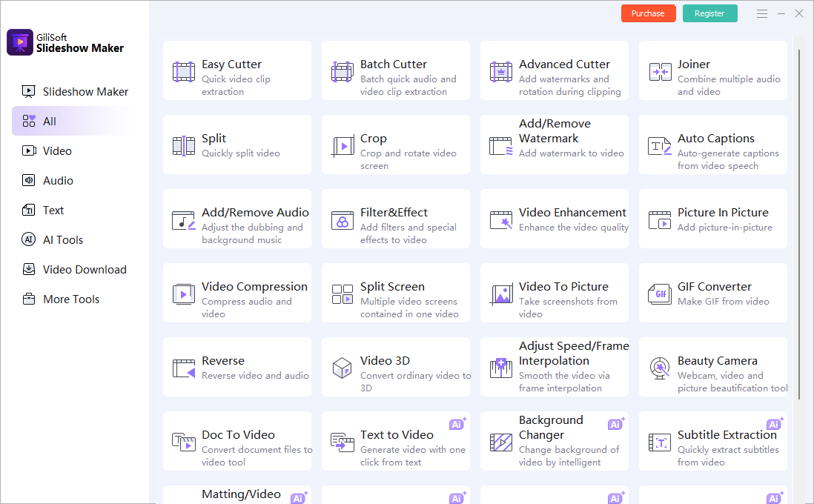Click AI badge on Background Changer
The image size is (814, 504).
point(616,423)
